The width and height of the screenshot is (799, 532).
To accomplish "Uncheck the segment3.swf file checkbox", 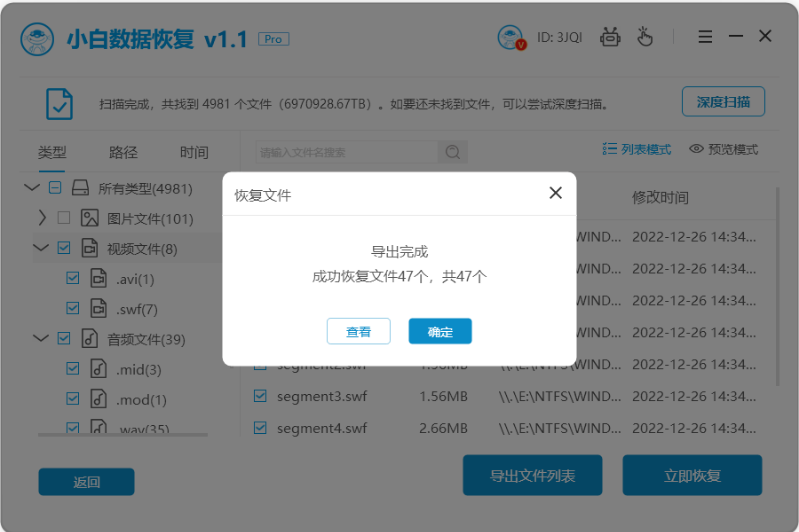I will click(x=260, y=396).
